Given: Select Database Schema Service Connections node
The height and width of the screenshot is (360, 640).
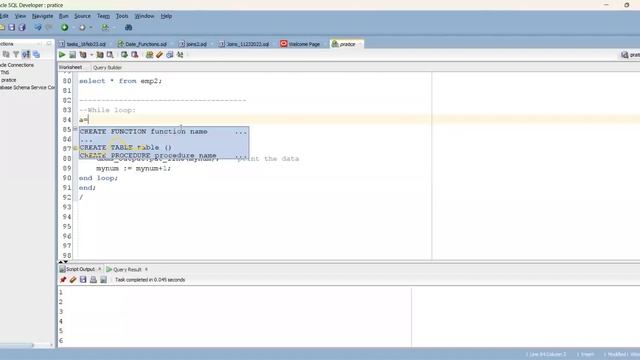Looking at the screenshot, I should coord(27,87).
